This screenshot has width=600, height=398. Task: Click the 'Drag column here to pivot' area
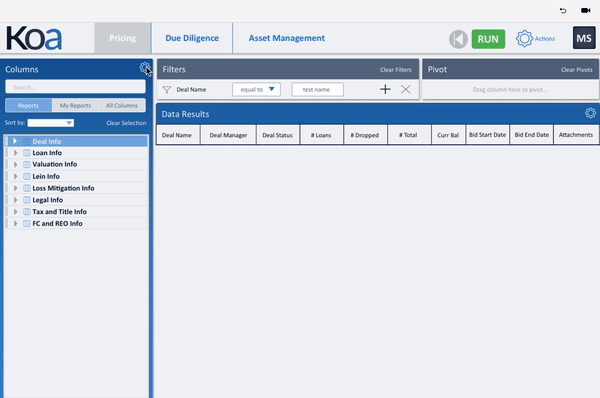tap(510, 90)
